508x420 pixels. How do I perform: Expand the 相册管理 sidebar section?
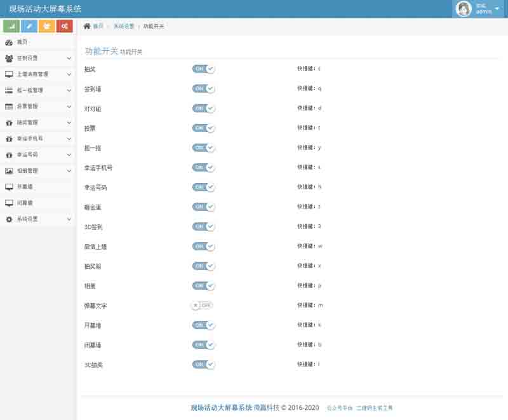(38, 171)
